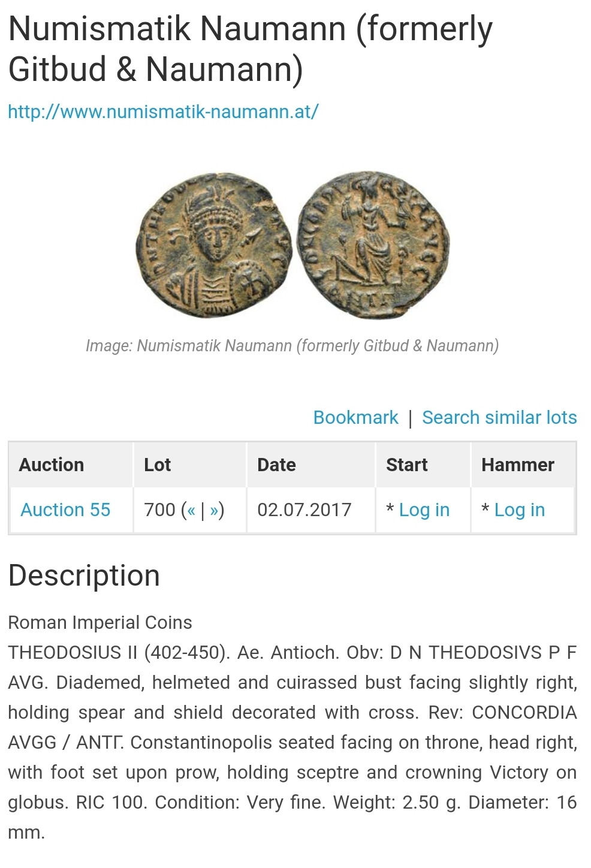Click the Auction column header
Viewport: 591px width, 868px height.
pyautogui.click(x=52, y=465)
